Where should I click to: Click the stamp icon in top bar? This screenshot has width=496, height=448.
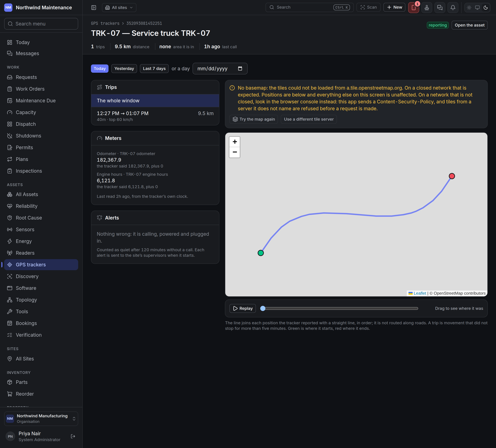[427, 7]
